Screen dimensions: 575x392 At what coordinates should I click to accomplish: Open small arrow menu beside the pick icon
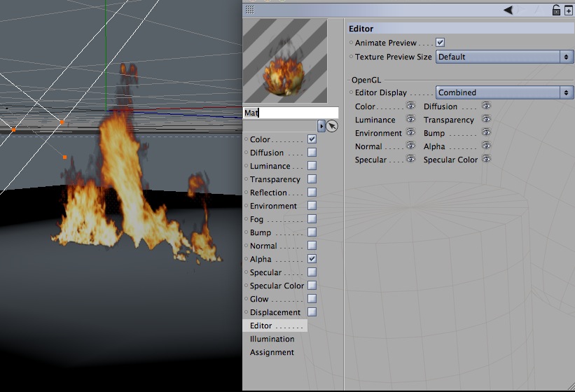click(x=321, y=126)
